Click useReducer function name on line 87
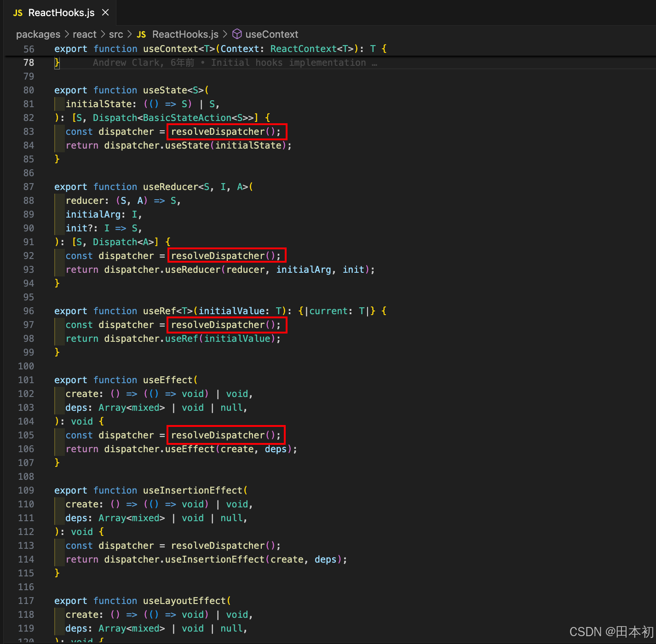This screenshot has height=644, width=656. (x=170, y=187)
